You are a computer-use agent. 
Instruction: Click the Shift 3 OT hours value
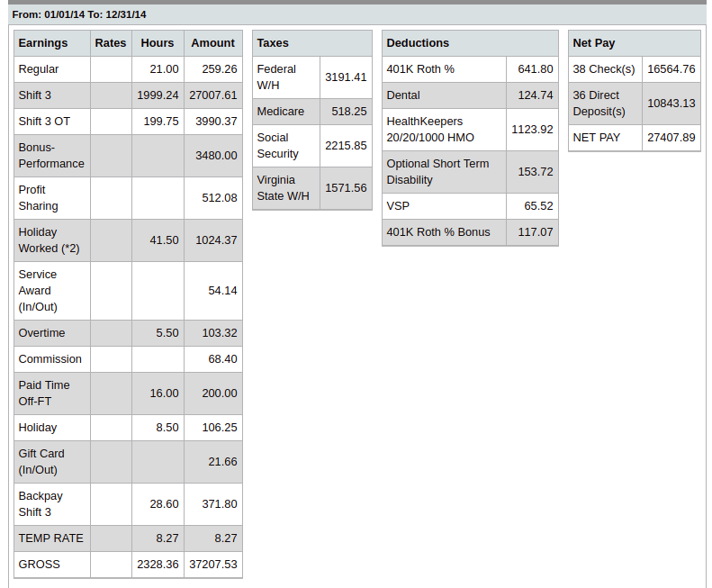pos(159,122)
